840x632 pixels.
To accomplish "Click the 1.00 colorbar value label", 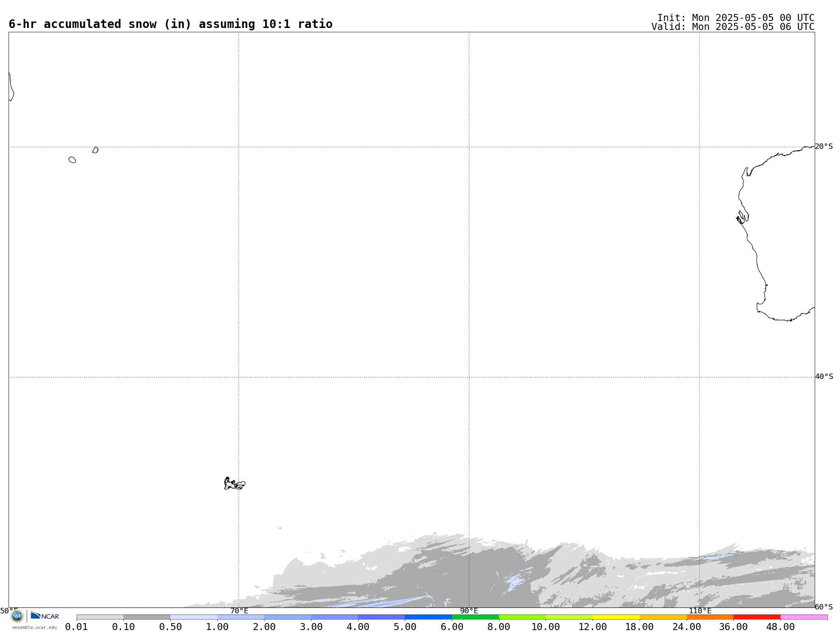I will [x=217, y=627].
